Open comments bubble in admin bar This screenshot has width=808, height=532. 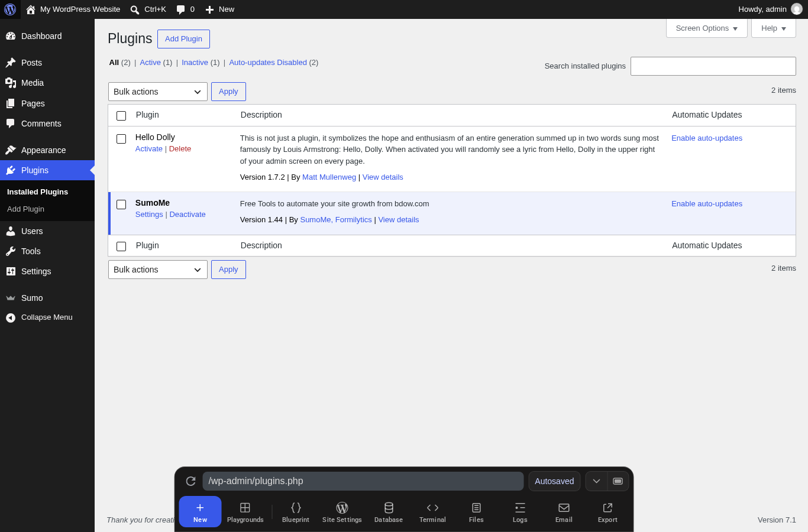pyautogui.click(x=185, y=9)
